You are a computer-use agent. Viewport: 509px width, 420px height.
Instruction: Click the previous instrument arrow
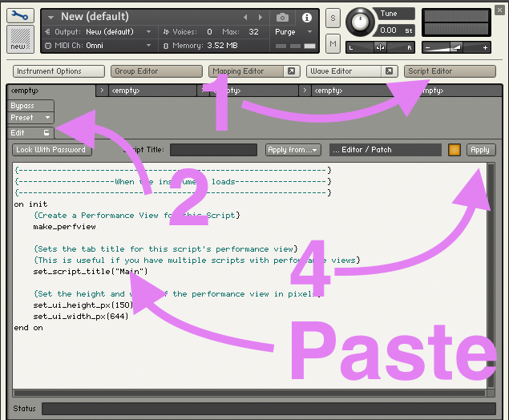click(x=246, y=17)
